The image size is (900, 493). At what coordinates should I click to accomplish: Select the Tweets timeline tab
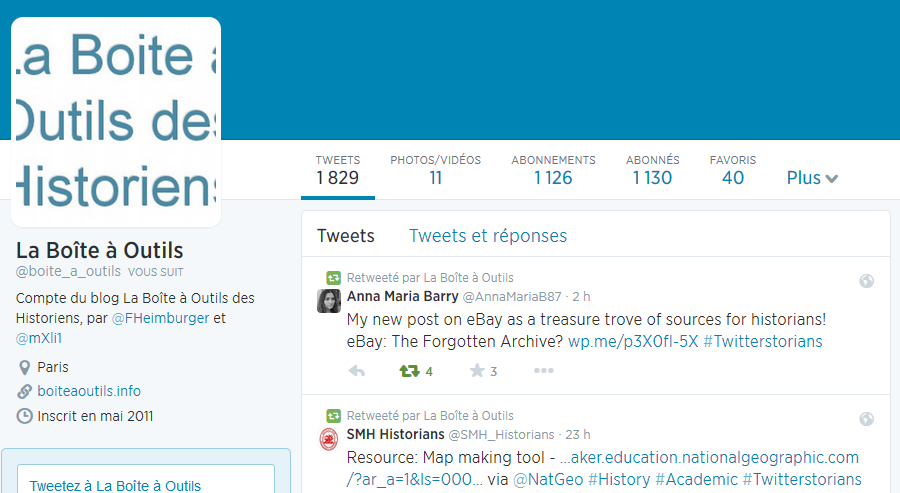tap(345, 236)
